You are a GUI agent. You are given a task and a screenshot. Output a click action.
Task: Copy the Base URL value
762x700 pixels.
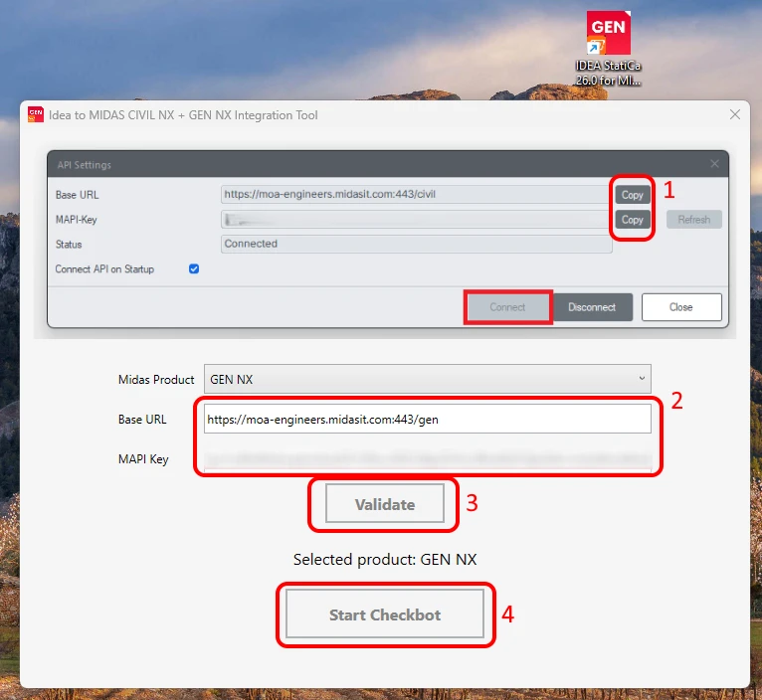(x=632, y=195)
